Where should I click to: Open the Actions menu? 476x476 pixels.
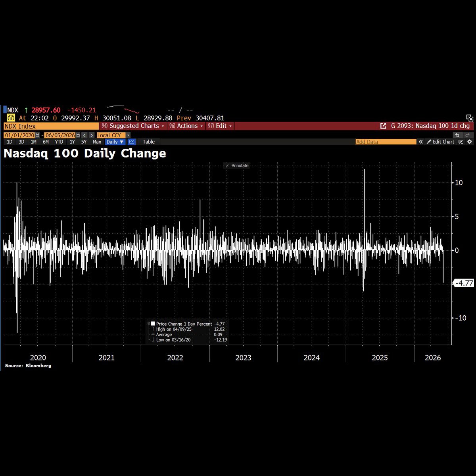click(x=186, y=126)
